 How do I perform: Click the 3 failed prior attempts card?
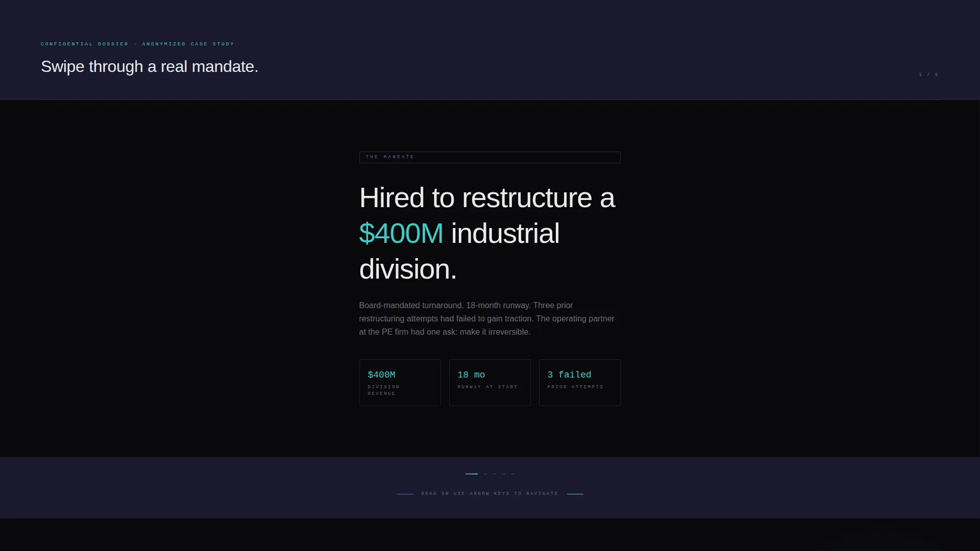coord(580,383)
